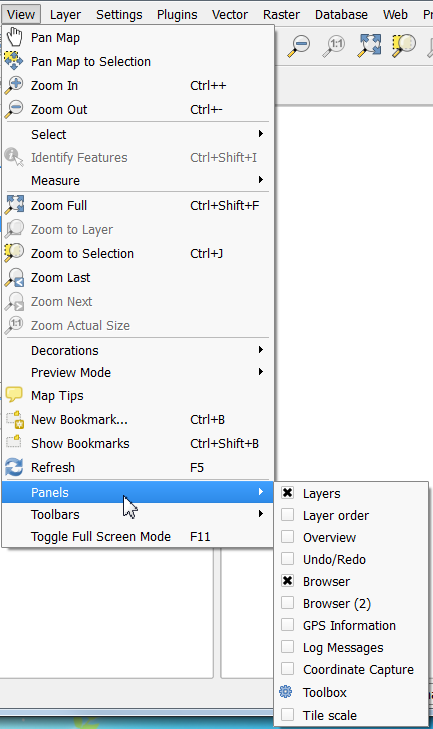This screenshot has height=729, width=433.
Task: Click the New Bookmark icon
Action: [15, 419]
